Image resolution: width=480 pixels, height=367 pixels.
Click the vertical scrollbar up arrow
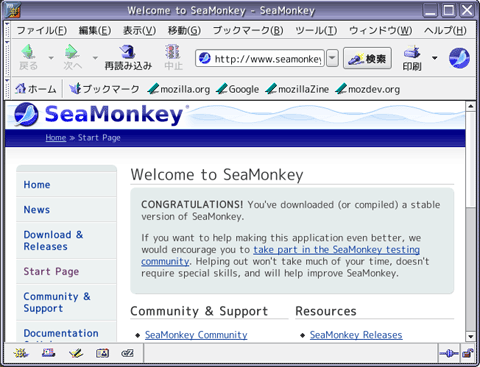click(x=471, y=106)
